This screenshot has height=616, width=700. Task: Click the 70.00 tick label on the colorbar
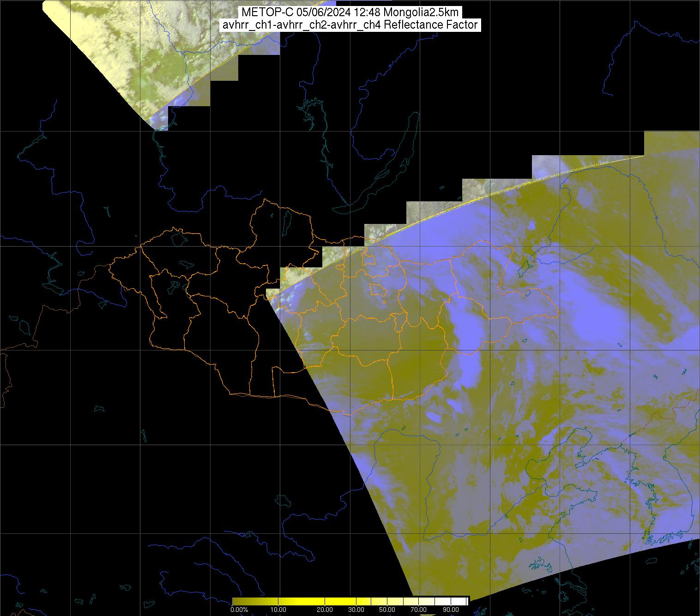418,610
